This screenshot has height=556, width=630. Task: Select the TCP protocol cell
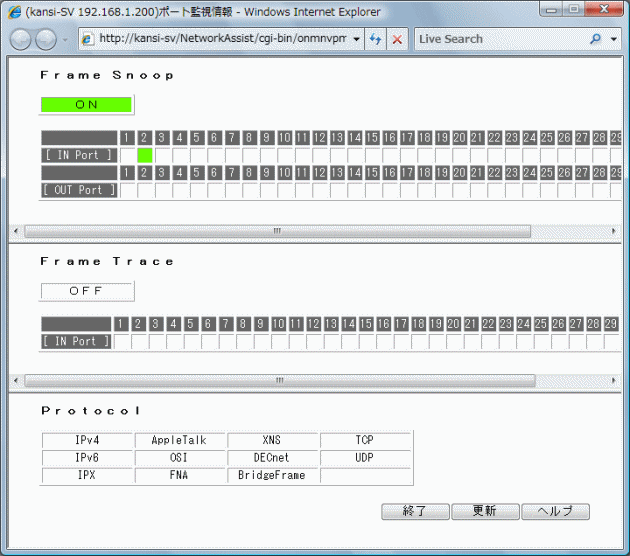365,440
